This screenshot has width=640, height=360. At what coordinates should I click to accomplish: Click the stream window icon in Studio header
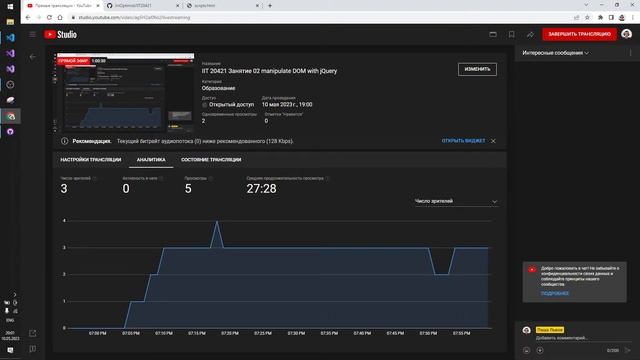(x=493, y=34)
